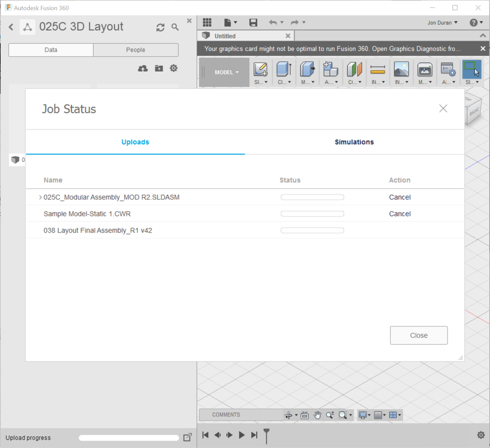Cancel the Sample Model-Static 1.CWR upload
Image resolution: width=490 pixels, height=448 pixels.
[x=400, y=214]
